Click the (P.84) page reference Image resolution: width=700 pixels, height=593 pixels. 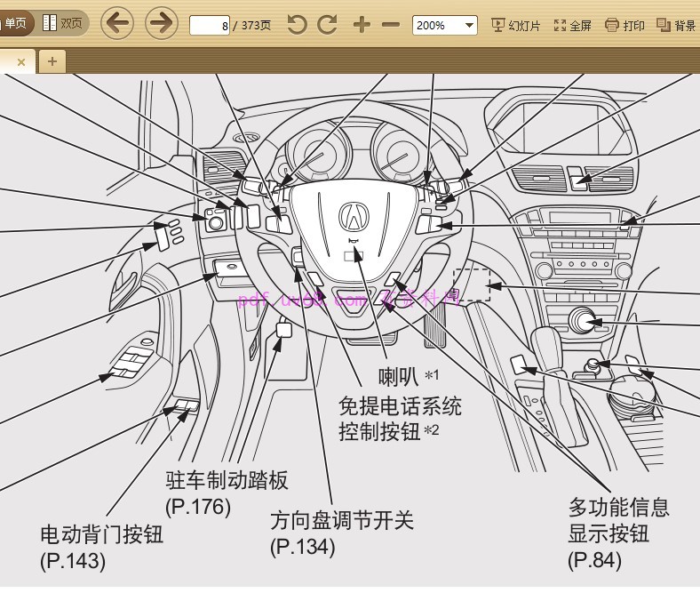[x=594, y=560]
